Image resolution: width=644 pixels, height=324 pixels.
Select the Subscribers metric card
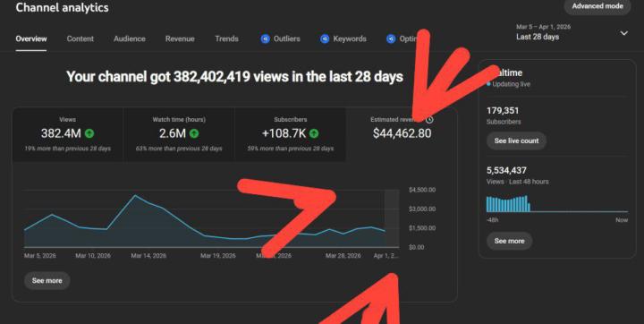(290, 134)
